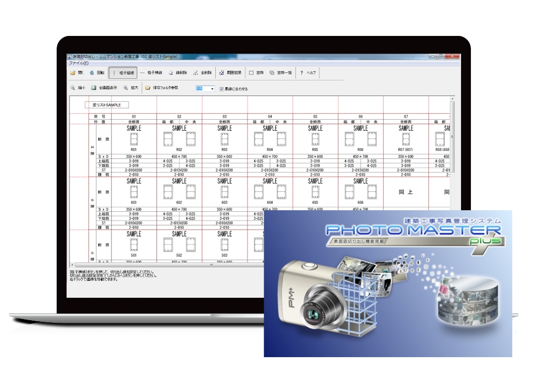Open ヘルプ help
The height and width of the screenshot is (392, 545).
tap(308, 73)
